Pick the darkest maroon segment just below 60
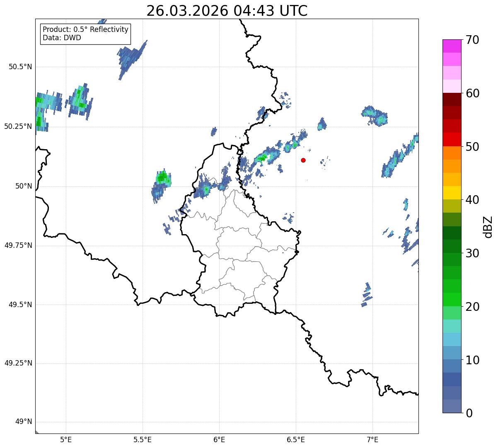 coord(452,99)
